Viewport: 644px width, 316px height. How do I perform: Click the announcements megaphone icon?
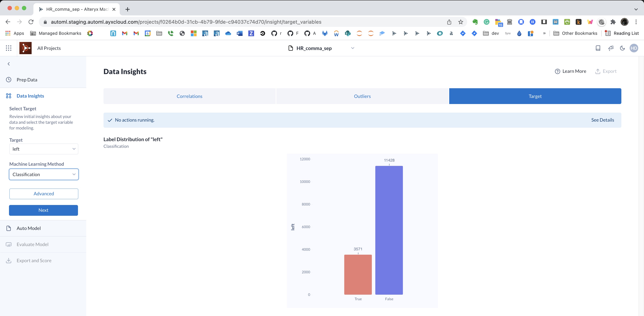point(611,48)
